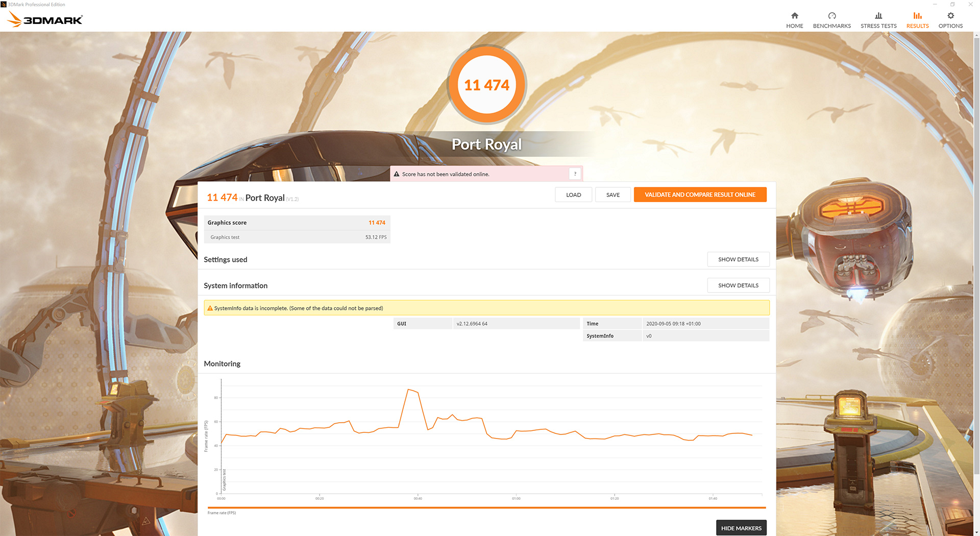The width and height of the screenshot is (980, 536).
Task: Click the System information heading
Action: (x=235, y=285)
